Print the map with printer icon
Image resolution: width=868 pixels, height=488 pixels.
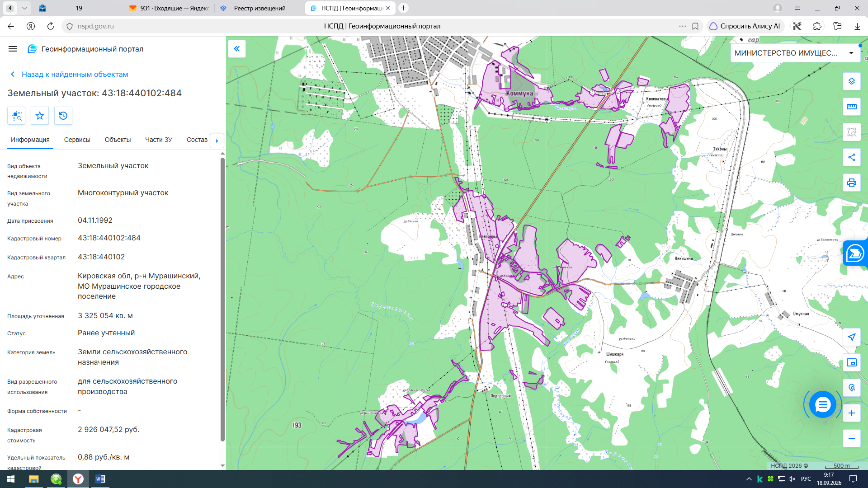click(852, 183)
